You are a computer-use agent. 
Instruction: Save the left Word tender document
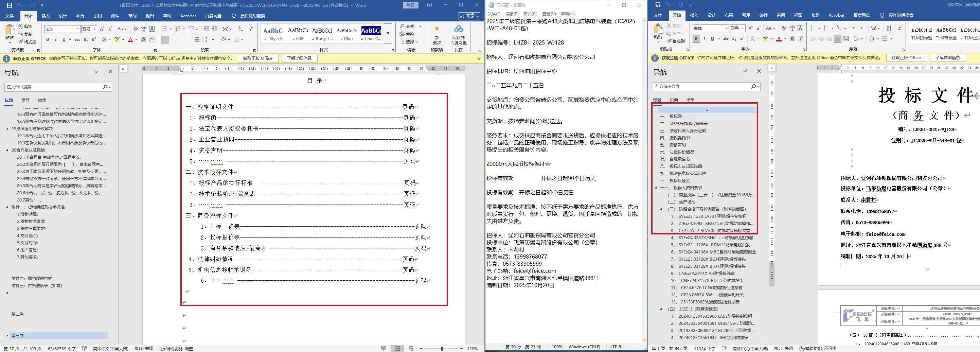tap(10, 5)
